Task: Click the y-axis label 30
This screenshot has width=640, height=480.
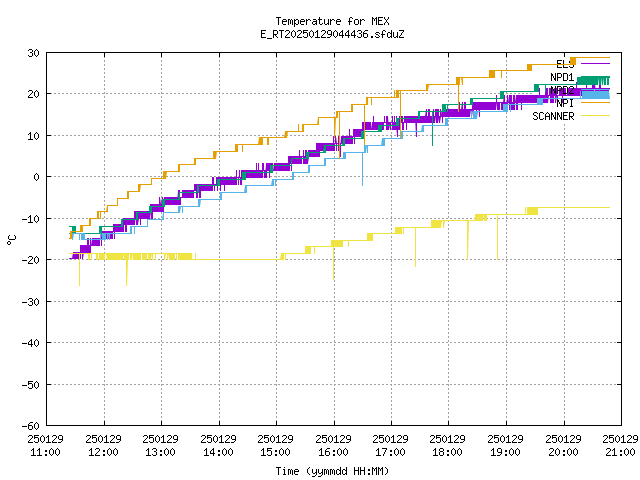Action: coord(33,53)
